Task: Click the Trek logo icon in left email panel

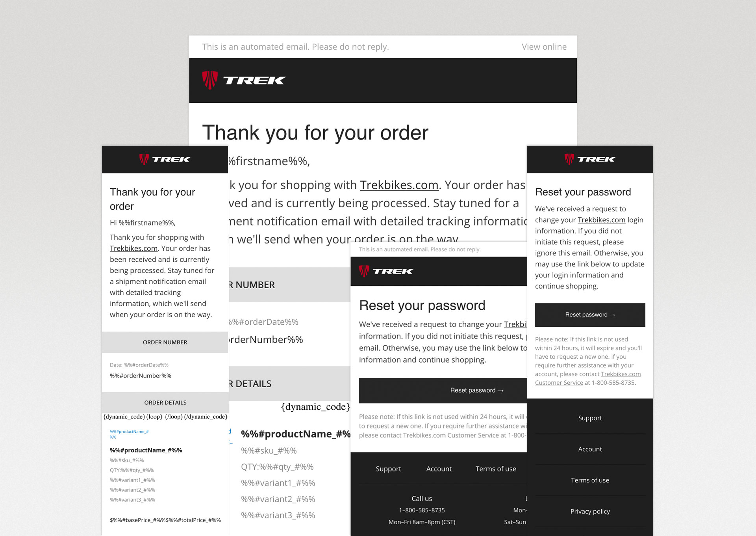Action: click(142, 161)
